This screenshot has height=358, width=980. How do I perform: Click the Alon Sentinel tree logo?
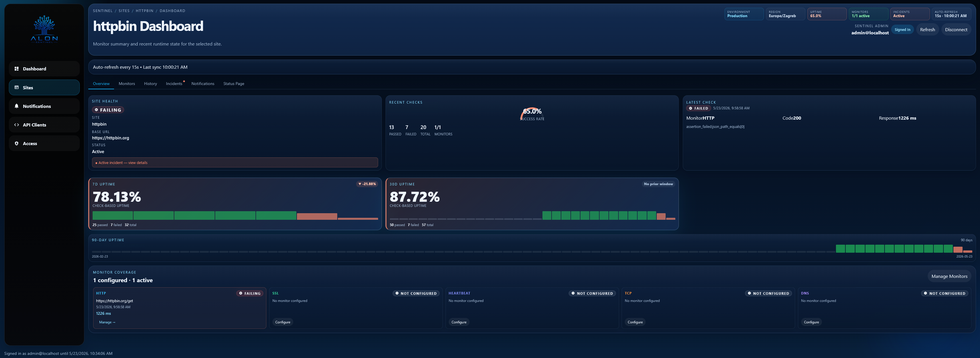tap(45, 29)
